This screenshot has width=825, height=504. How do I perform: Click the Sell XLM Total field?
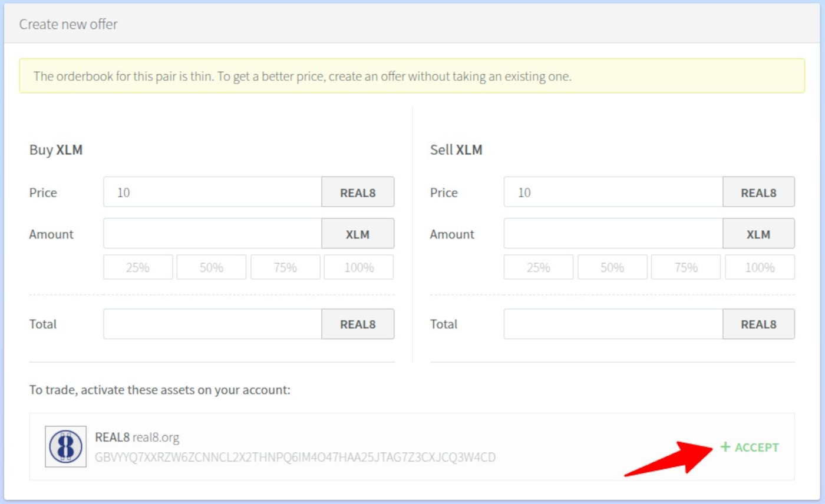[x=613, y=324]
